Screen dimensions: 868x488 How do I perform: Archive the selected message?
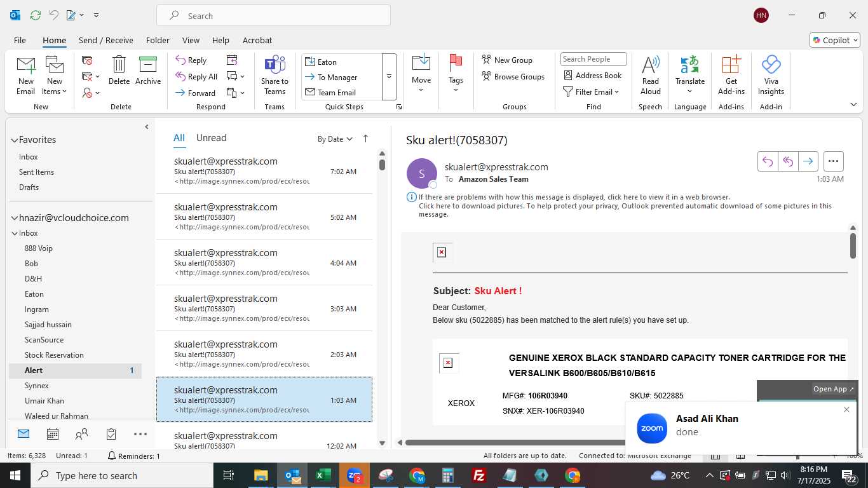coord(148,70)
